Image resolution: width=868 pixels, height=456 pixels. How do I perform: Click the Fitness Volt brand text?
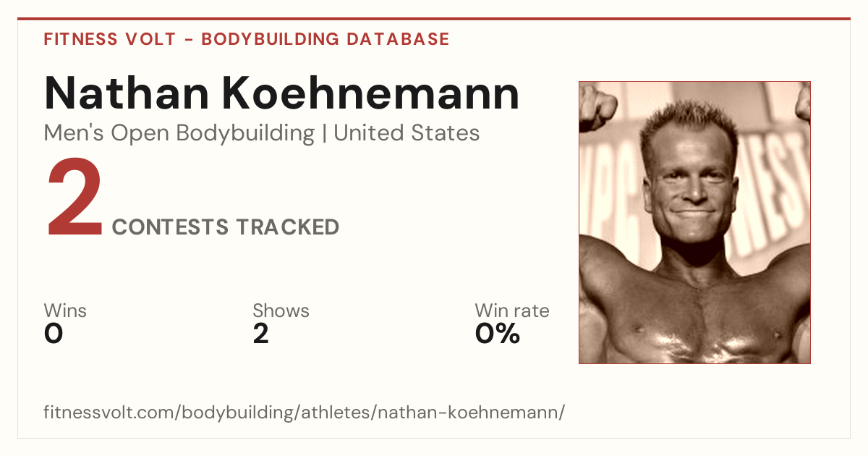(110, 39)
